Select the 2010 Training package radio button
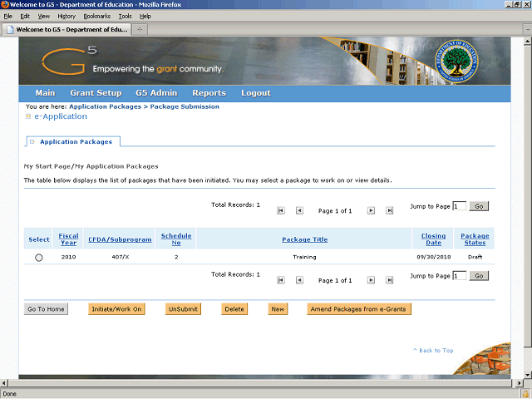Image resolution: width=532 pixels, height=399 pixels. [39, 258]
